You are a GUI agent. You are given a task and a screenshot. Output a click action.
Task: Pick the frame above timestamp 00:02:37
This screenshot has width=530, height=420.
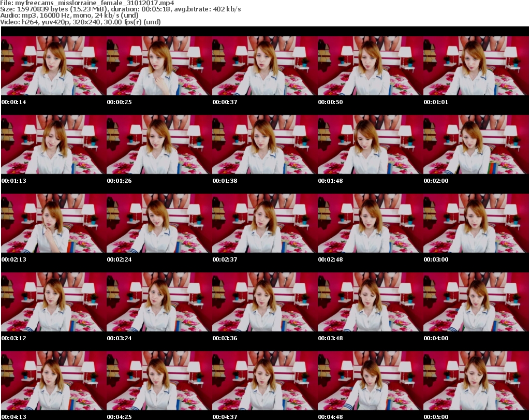tap(264, 223)
